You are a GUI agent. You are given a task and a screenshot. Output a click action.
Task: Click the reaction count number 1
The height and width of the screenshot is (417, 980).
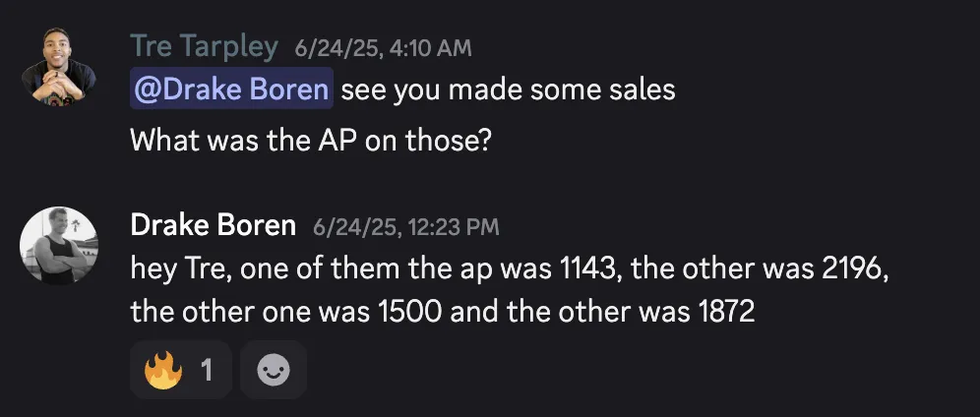(x=207, y=372)
